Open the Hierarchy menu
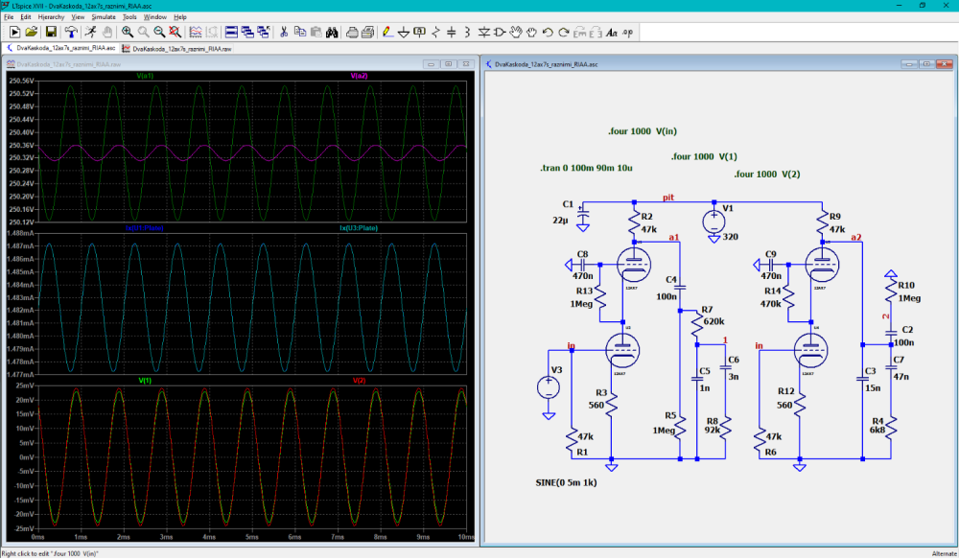 tap(51, 17)
